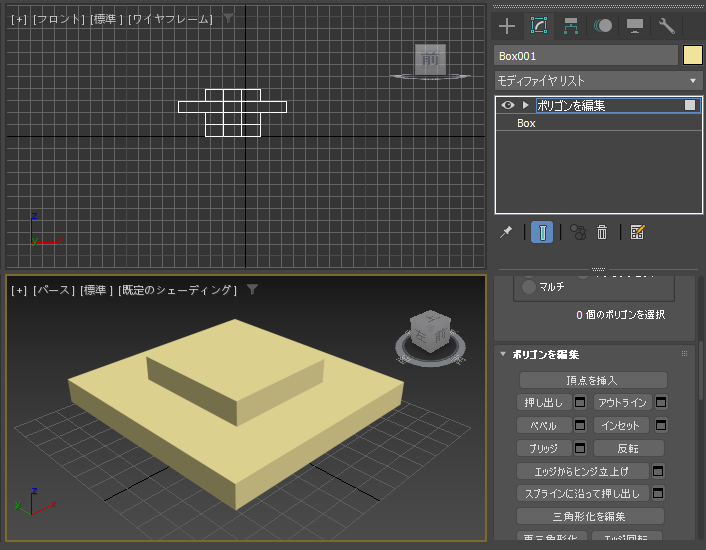Open the Hierarchy panel tab
The image size is (706, 550).
pos(571,26)
